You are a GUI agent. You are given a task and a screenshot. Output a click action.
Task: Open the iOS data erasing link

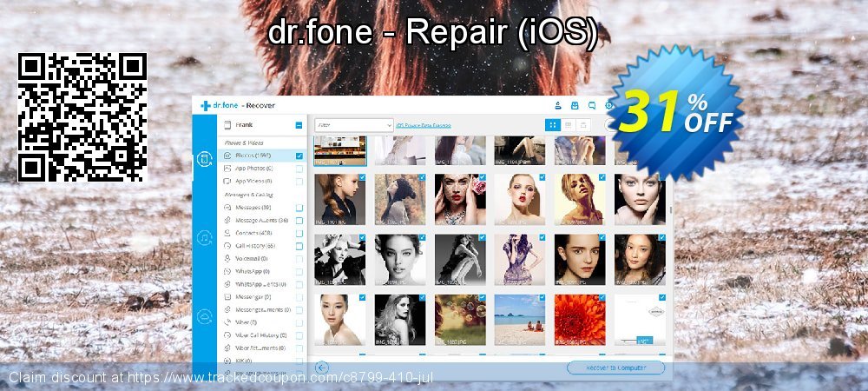[424, 126]
